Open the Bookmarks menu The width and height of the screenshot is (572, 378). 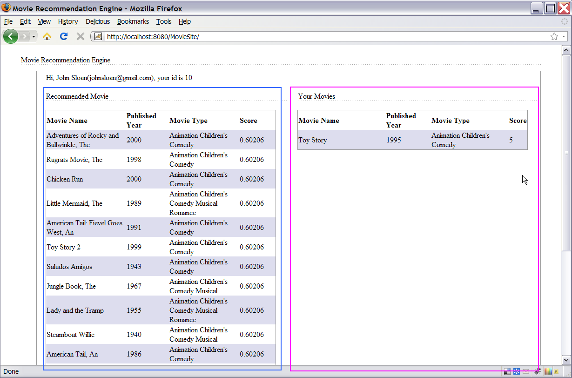(x=133, y=22)
